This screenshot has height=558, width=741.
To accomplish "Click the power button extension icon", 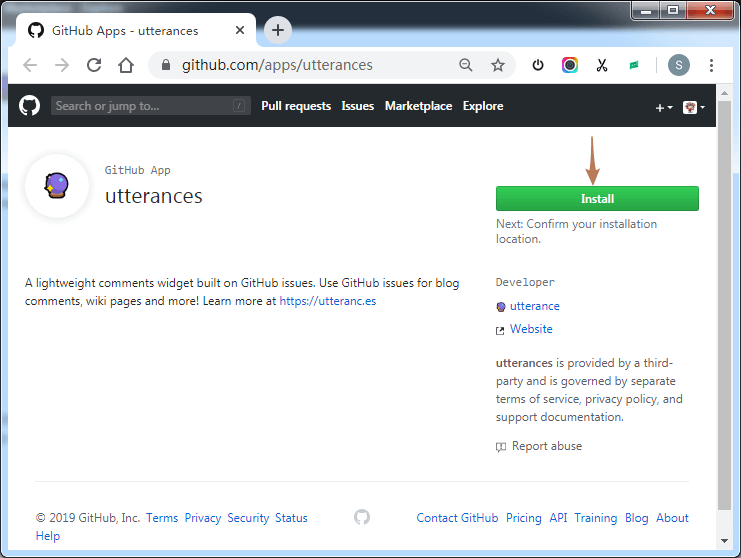I will click(x=538, y=65).
